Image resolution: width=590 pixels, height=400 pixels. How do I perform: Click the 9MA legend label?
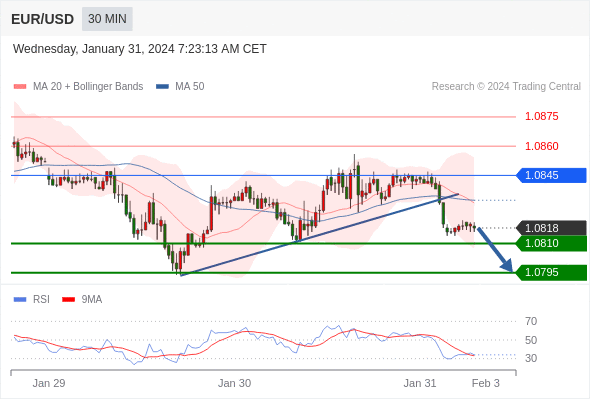pos(92,300)
